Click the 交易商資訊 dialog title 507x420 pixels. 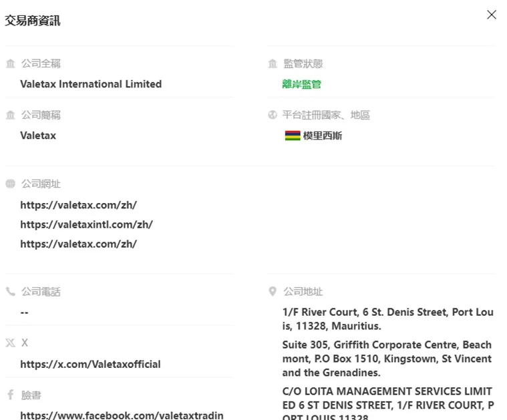[33, 21]
